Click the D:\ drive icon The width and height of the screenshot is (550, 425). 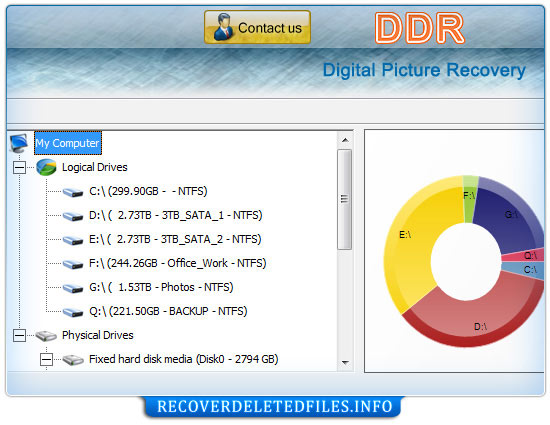(x=73, y=216)
